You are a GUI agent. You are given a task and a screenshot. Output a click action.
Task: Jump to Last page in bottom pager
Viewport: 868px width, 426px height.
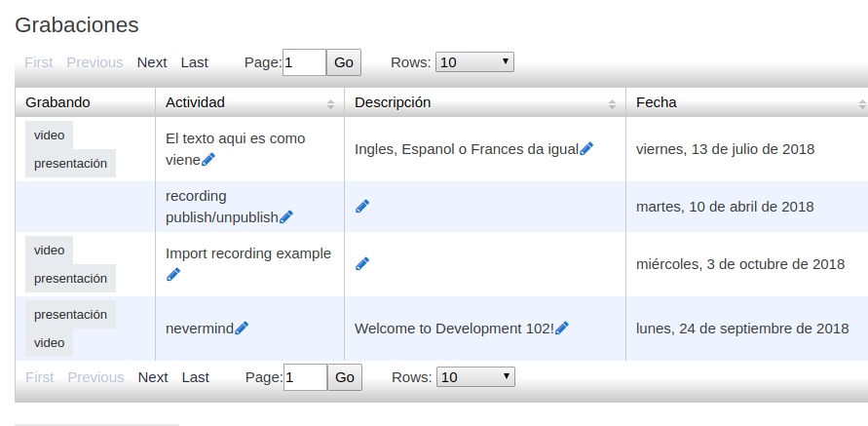[x=196, y=377]
